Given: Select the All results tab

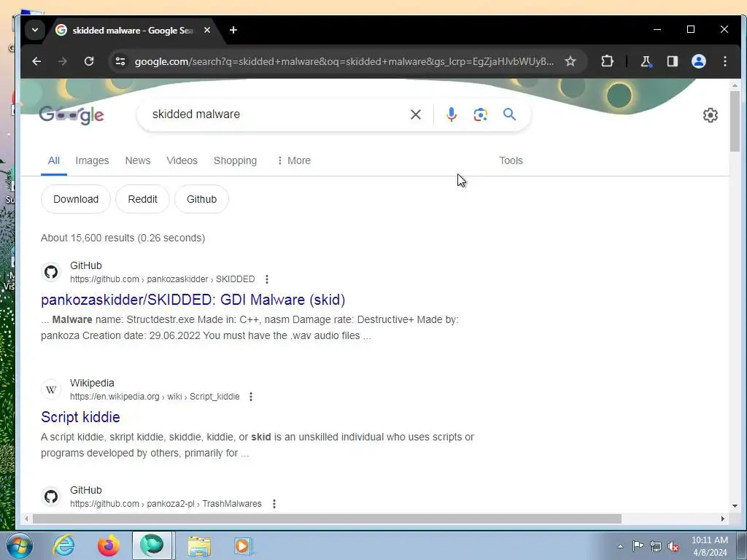Looking at the screenshot, I should (x=54, y=160).
